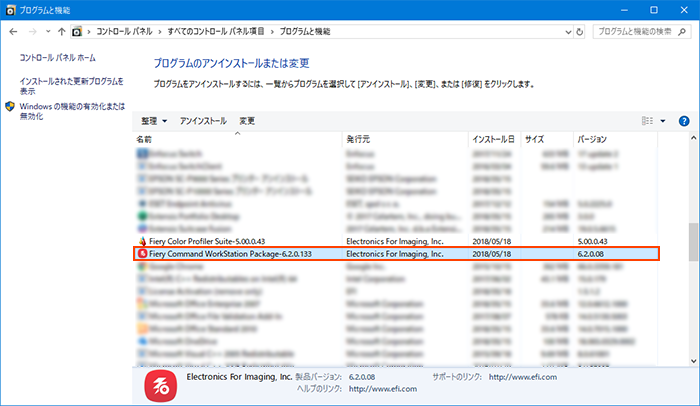The height and width of the screenshot is (406, 700).
Task: Sort by the 名前 column header
Action: pos(238,139)
